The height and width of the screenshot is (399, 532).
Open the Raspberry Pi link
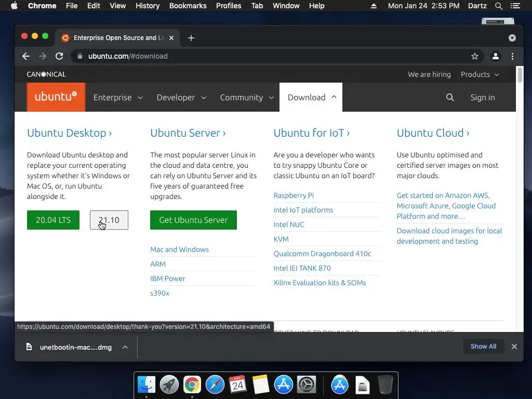pos(294,195)
